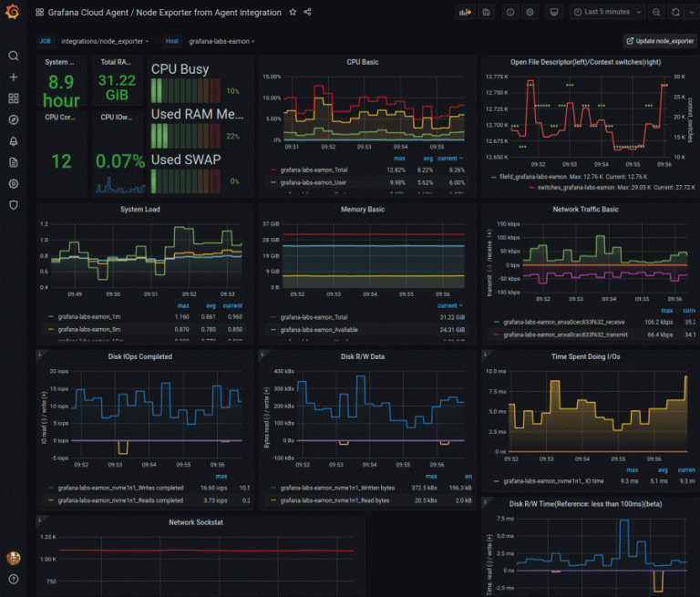The width and height of the screenshot is (700, 597).
Task: Open dashboard settings gear in toolbar
Action: pos(530,12)
